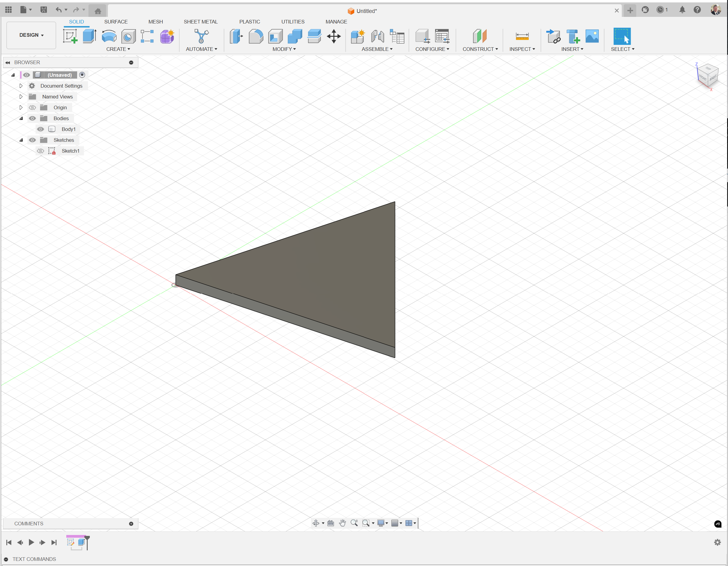Select the Create Sketch tool
Screen dimensions: 728x566
click(70, 36)
